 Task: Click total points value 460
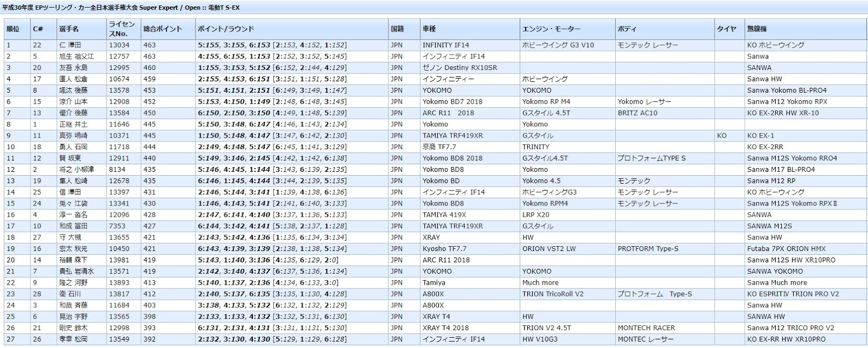click(x=149, y=68)
